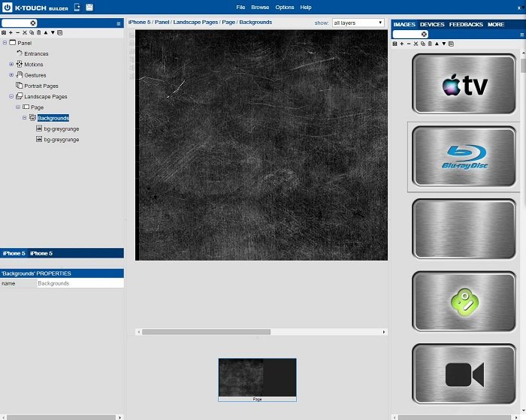The height and width of the screenshot is (420, 526).
Task: Click the move up arrow in Images toolbar
Action: (437, 44)
